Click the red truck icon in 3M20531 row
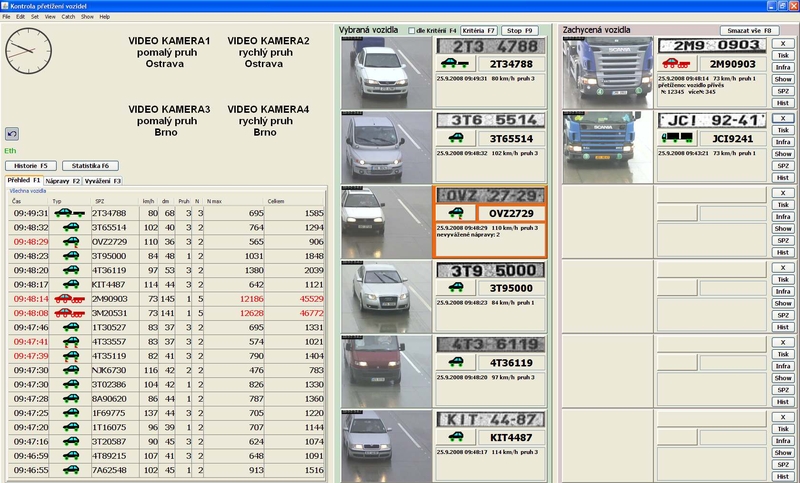 (68, 312)
